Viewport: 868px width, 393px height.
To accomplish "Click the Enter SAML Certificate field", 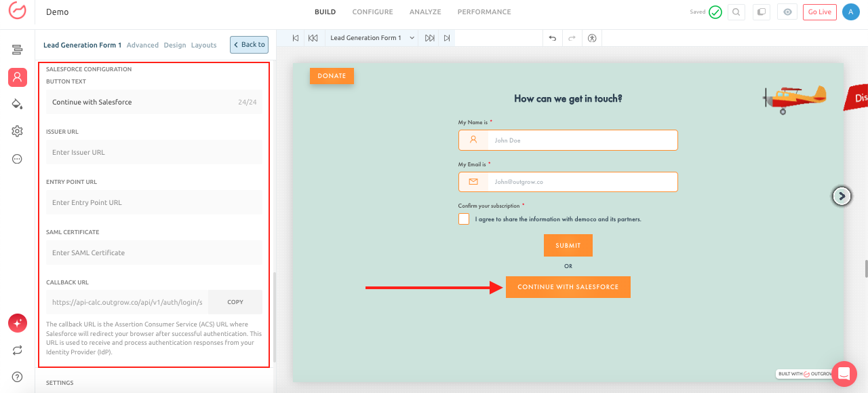I will [x=154, y=253].
